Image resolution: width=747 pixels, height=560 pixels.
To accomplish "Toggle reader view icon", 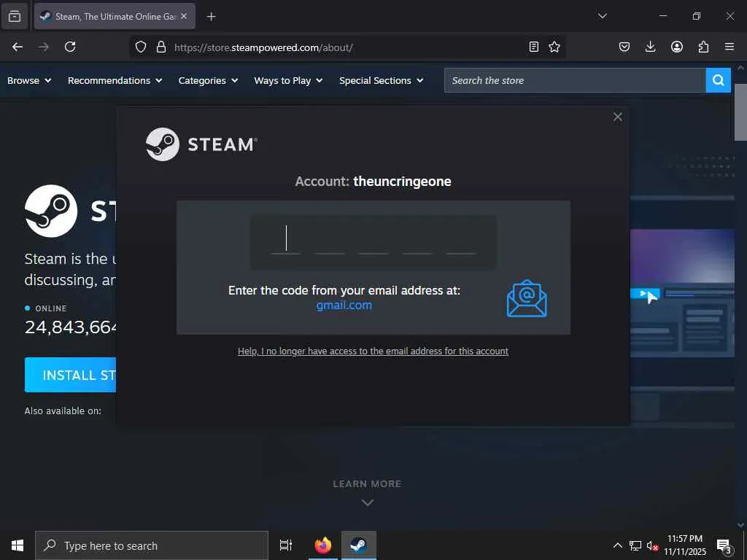I will (534, 47).
